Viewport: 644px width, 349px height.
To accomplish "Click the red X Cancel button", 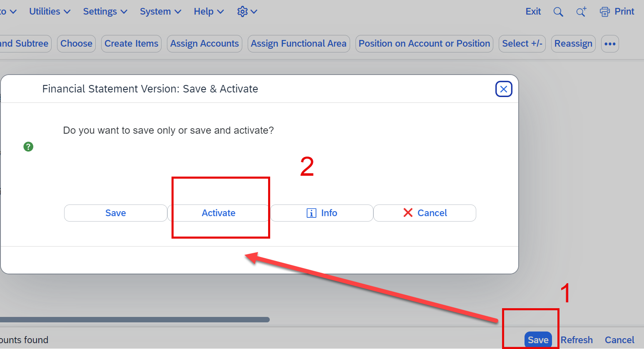I will pos(425,213).
